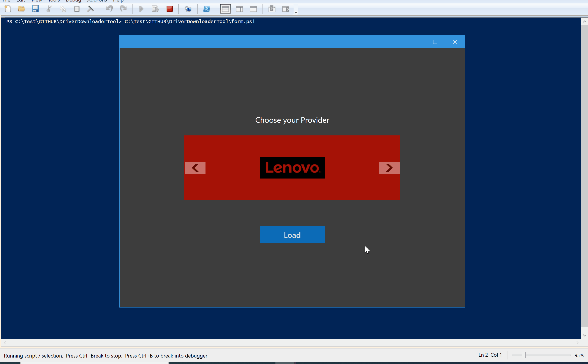Toggle Show Script Pane Maximized layout

click(x=253, y=9)
